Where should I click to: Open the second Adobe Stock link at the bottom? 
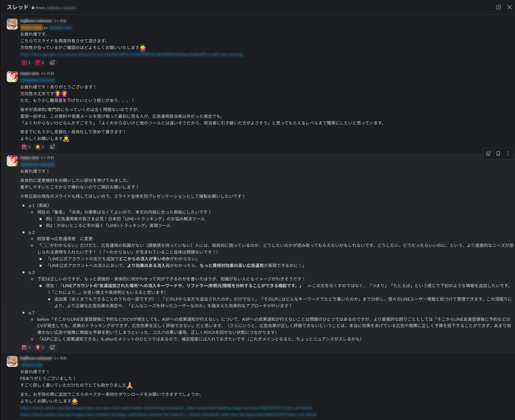168,415
